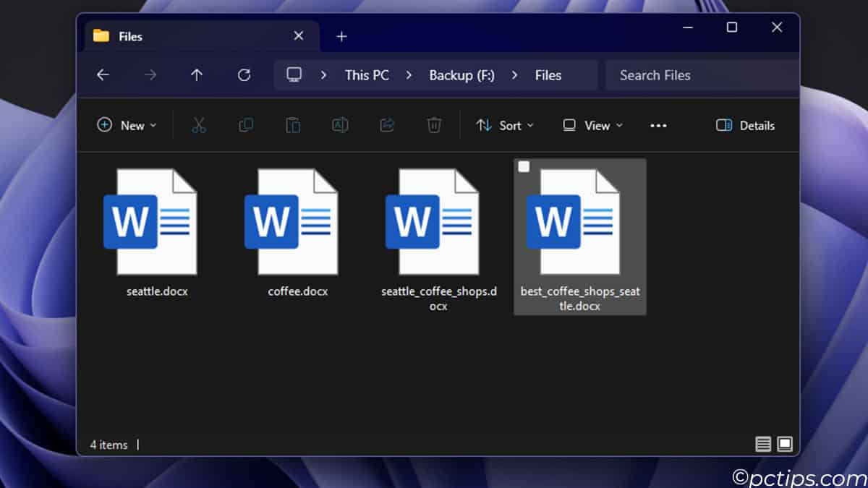Show the Details pane
Screen dimensions: 868x488
744,125
